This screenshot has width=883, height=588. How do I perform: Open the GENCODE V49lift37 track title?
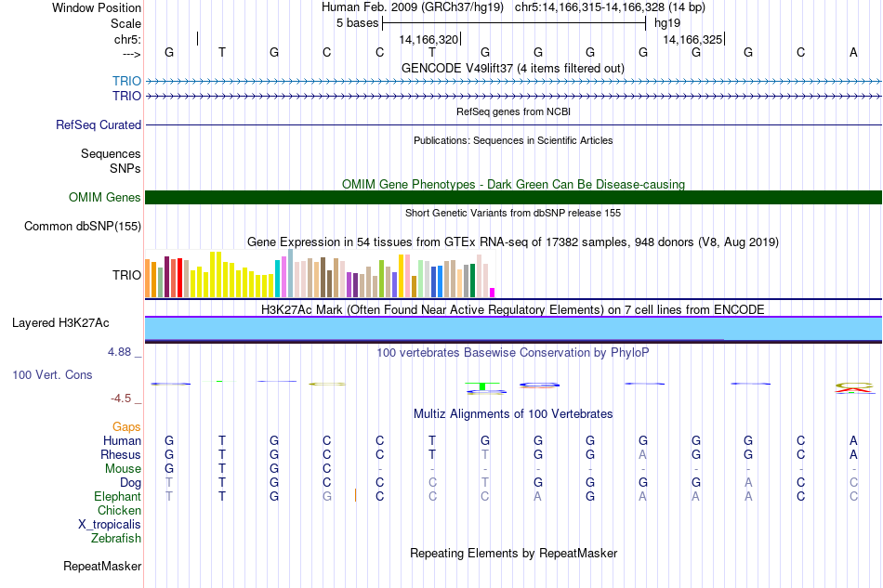512,68
